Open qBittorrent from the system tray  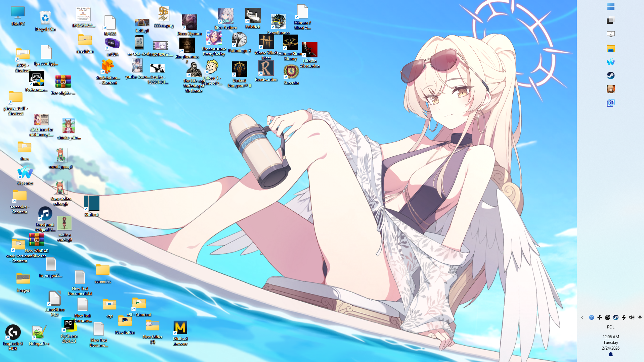click(591, 317)
